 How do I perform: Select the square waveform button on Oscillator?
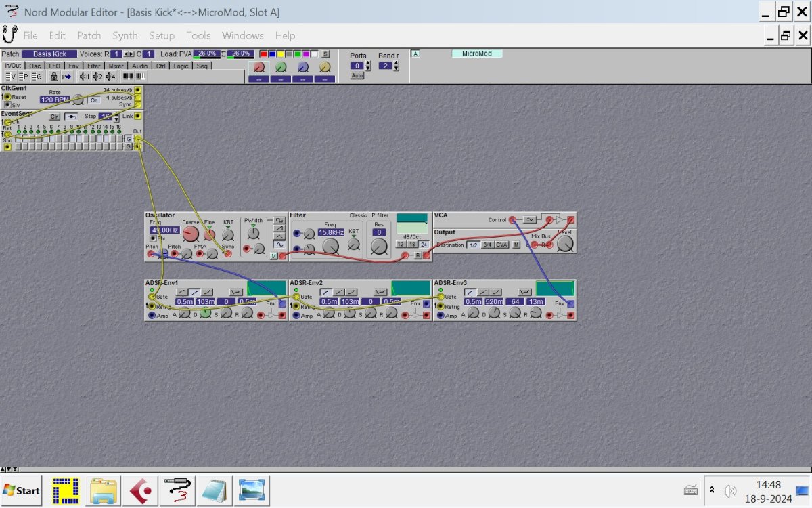coord(279,220)
